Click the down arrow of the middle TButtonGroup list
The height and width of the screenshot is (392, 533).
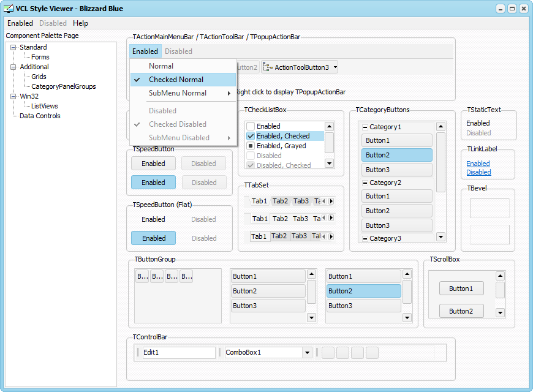coord(311,317)
